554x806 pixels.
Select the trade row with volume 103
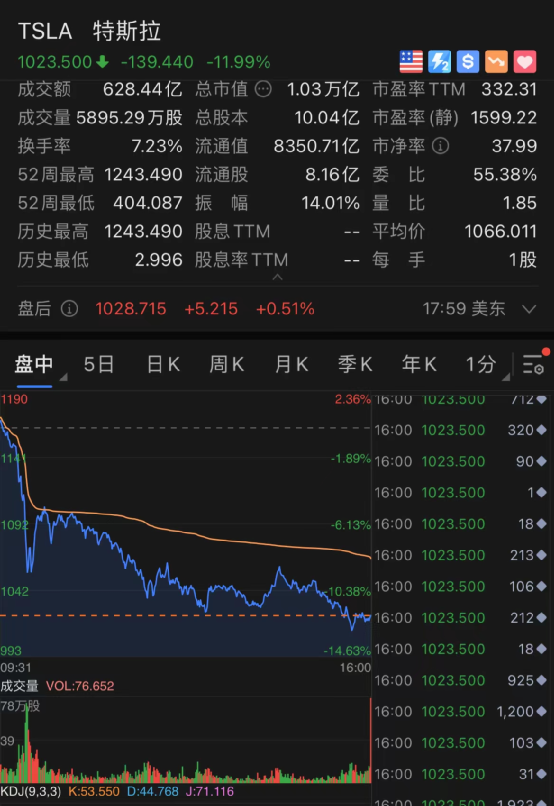pyautogui.click(x=460, y=743)
